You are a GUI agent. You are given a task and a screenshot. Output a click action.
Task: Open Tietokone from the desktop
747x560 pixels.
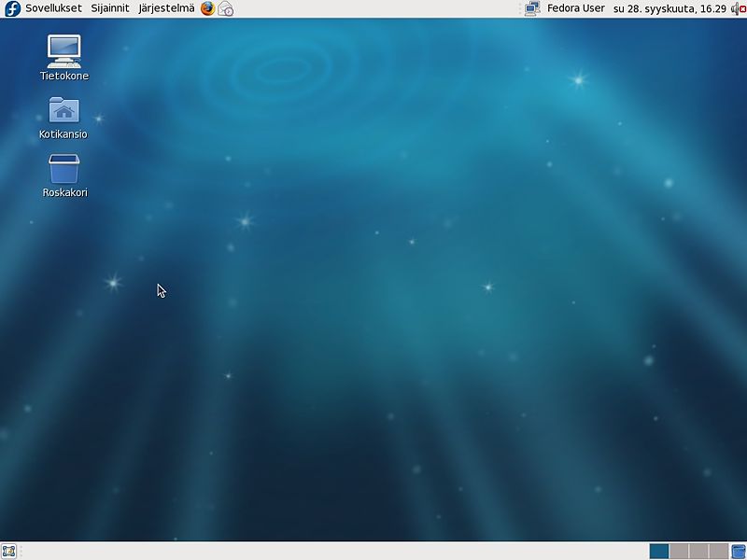(65, 51)
